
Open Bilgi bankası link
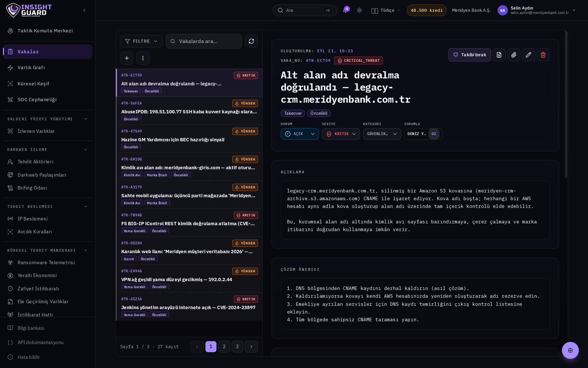click(47, 328)
